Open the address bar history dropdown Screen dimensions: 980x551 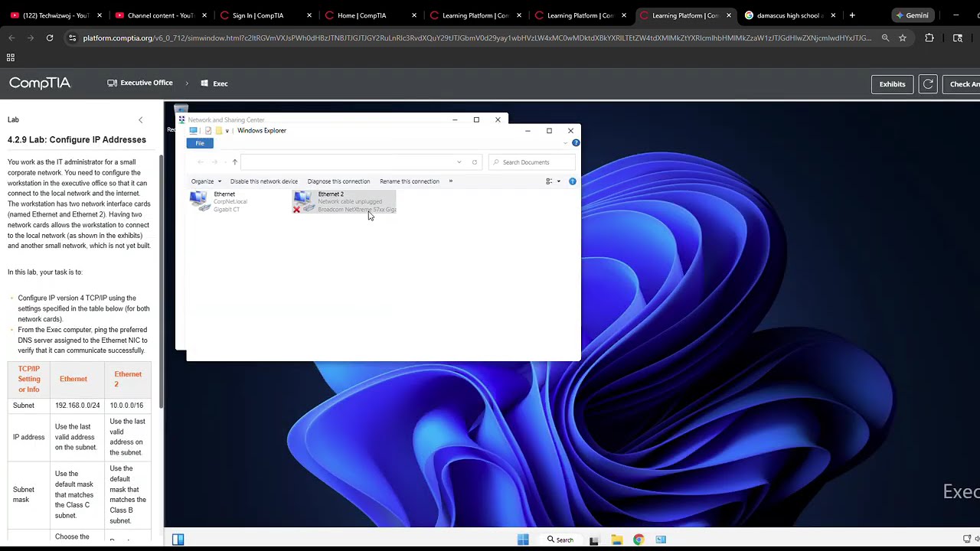coord(459,162)
